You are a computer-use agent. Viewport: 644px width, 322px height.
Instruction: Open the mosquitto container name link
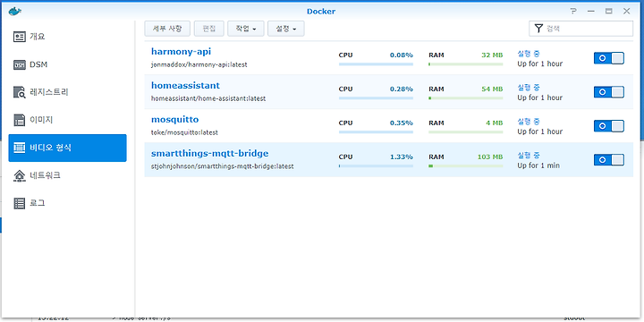(174, 120)
